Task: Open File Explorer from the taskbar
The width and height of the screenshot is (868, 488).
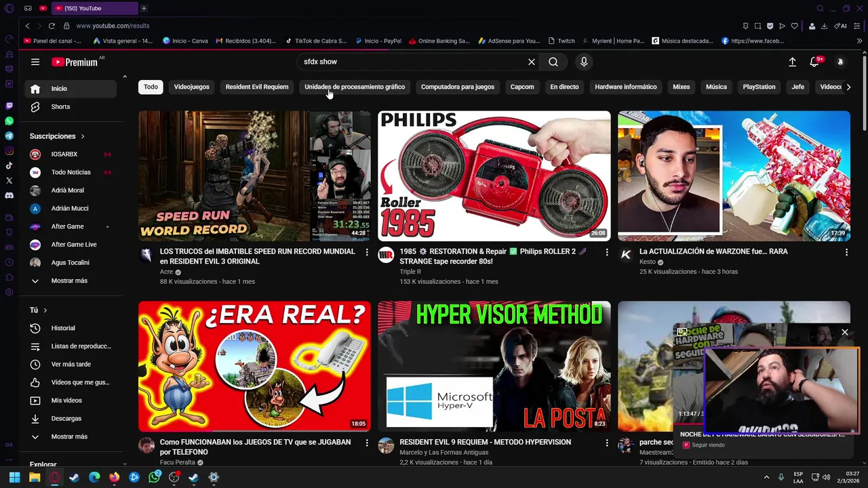Action: pos(35,477)
